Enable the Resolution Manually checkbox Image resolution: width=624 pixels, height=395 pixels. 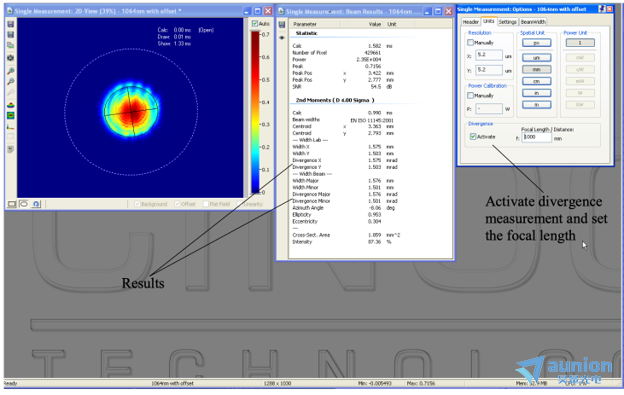click(470, 42)
